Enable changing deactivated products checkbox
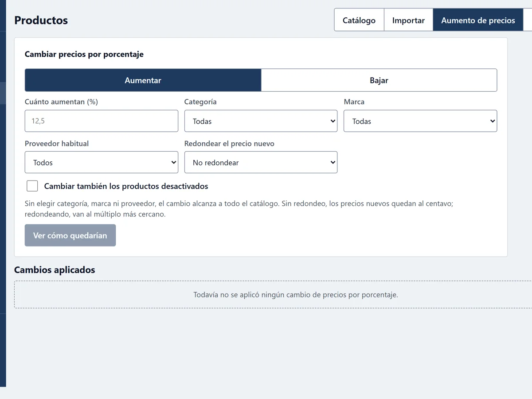Image resolution: width=532 pixels, height=399 pixels. pos(32,186)
